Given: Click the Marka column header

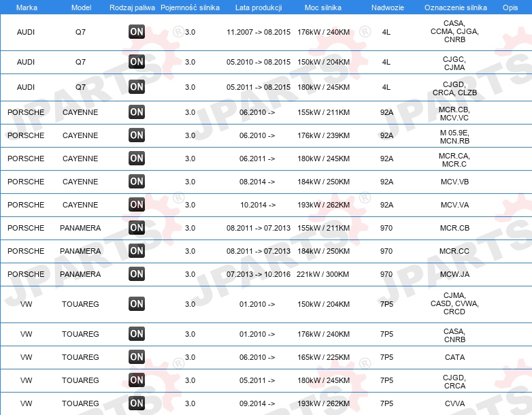Looking at the screenshot, I should pos(27,7).
